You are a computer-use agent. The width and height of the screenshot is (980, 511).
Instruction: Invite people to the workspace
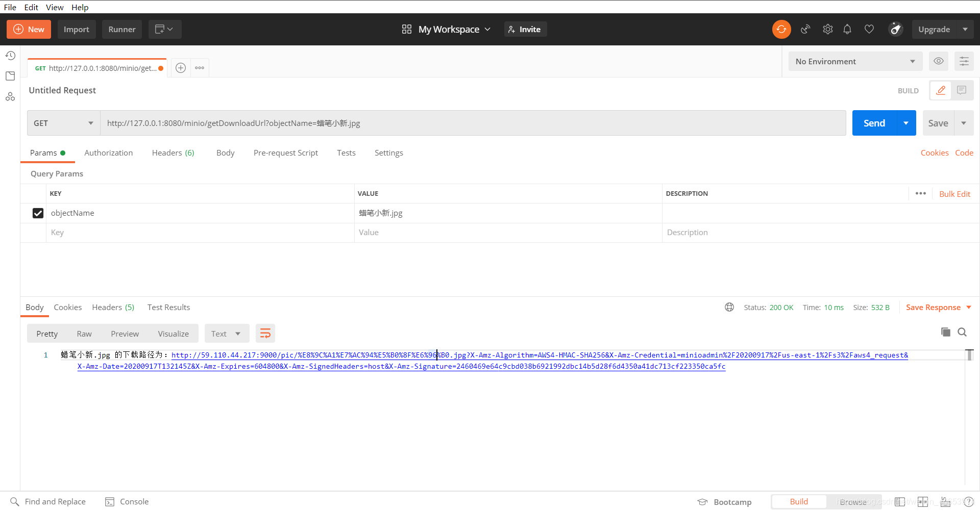point(525,30)
